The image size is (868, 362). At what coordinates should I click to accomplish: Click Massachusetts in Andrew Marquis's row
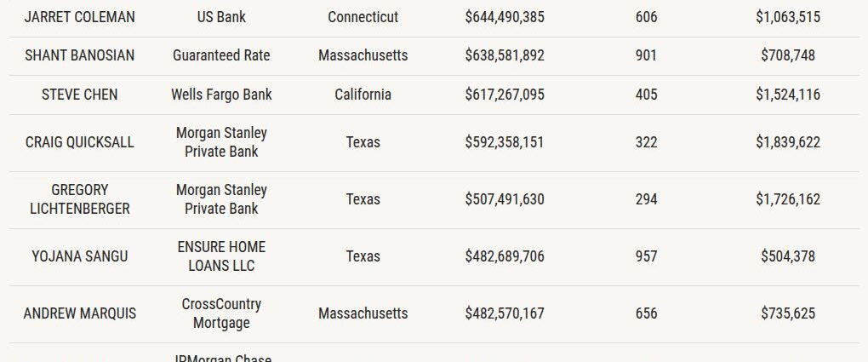363,313
